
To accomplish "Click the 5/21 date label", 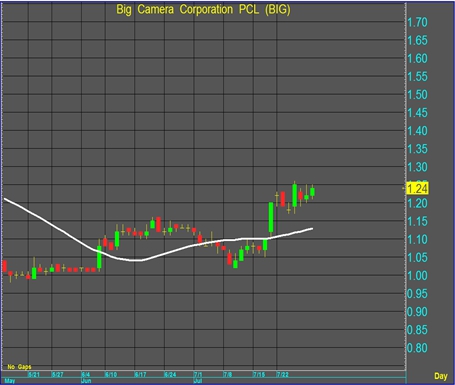I will pos(34,374).
